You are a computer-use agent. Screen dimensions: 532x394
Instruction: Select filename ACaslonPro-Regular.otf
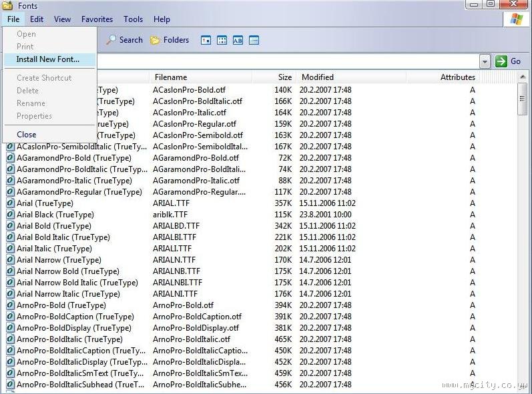194,124
